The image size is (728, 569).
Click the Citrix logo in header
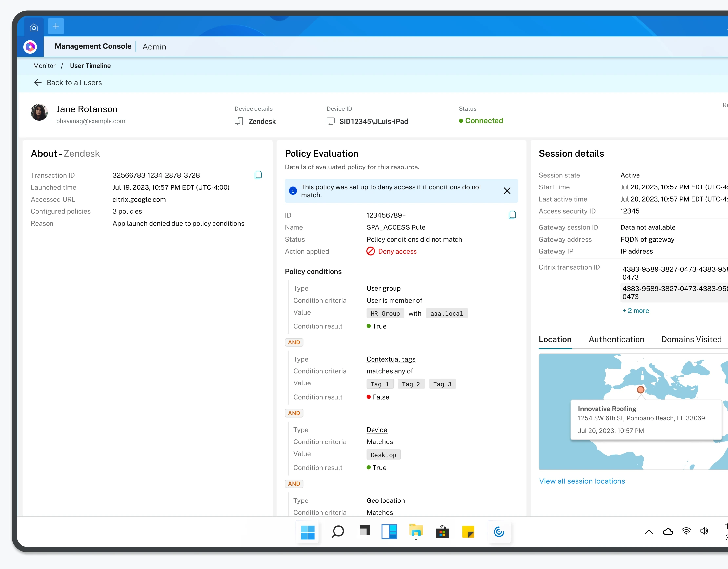pos(30,47)
